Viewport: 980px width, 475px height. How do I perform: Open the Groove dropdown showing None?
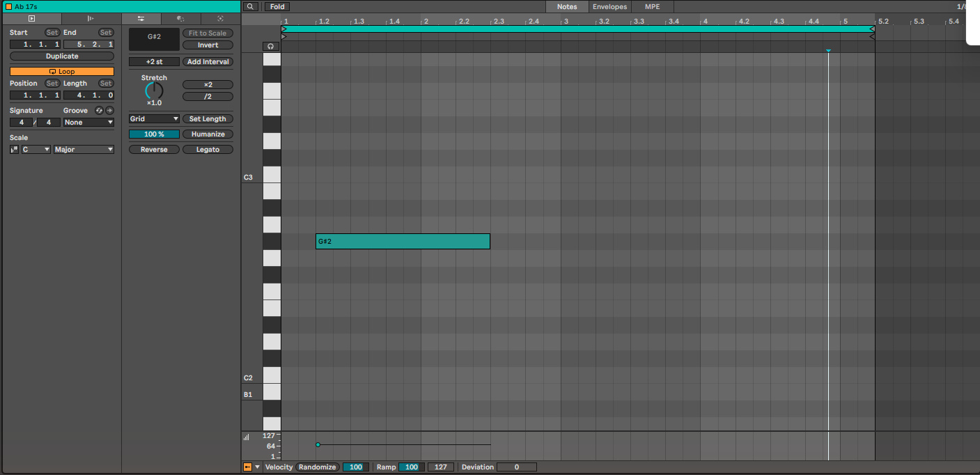pos(88,123)
